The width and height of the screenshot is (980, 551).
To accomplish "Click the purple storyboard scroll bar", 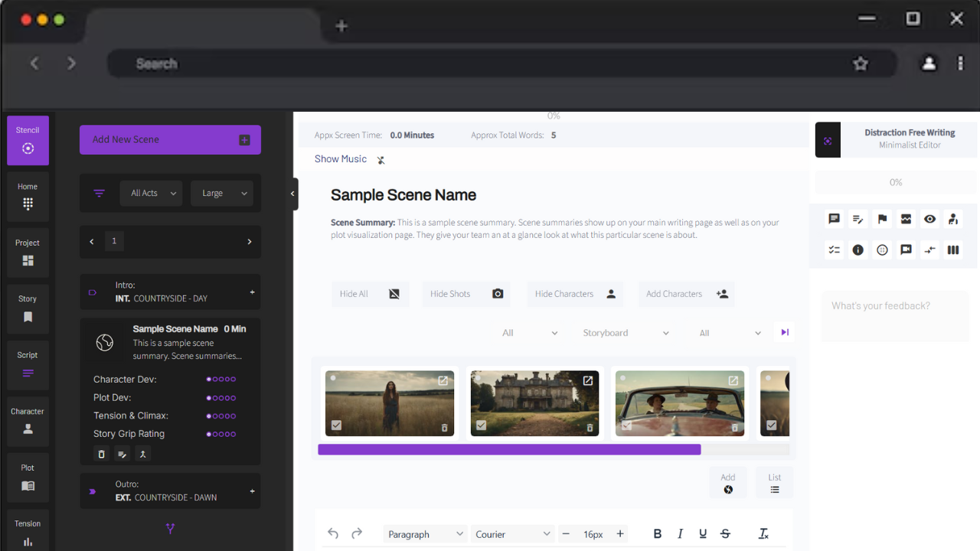I will pos(509,450).
